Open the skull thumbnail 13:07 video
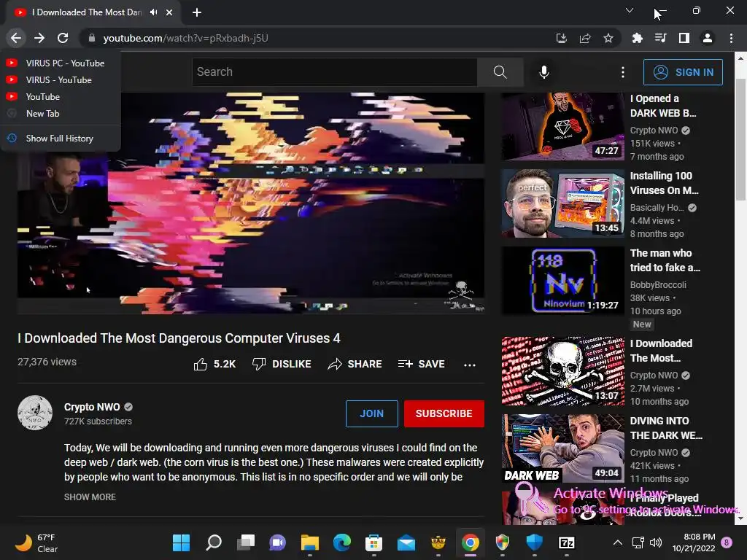The image size is (747, 560). 562,371
